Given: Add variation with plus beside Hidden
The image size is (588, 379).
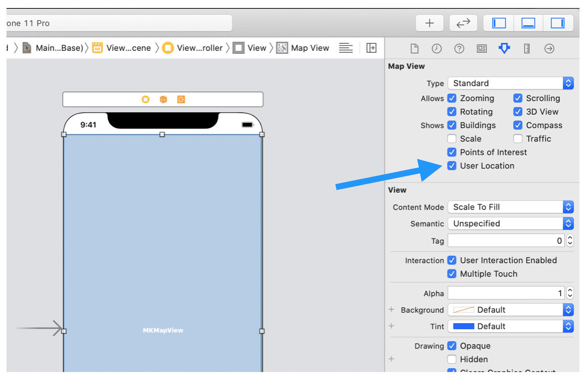Looking at the screenshot, I should (x=391, y=359).
